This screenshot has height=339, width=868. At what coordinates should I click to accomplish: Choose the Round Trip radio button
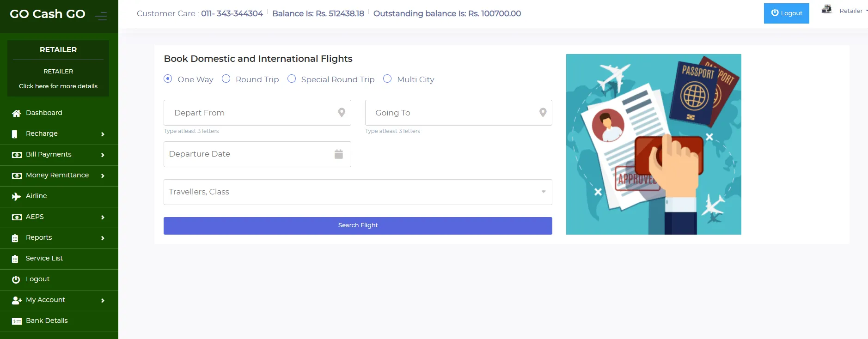pos(226,79)
